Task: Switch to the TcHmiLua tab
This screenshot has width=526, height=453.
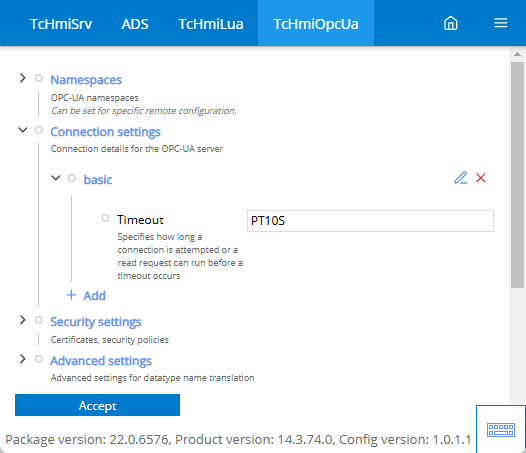Action: [211, 23]
